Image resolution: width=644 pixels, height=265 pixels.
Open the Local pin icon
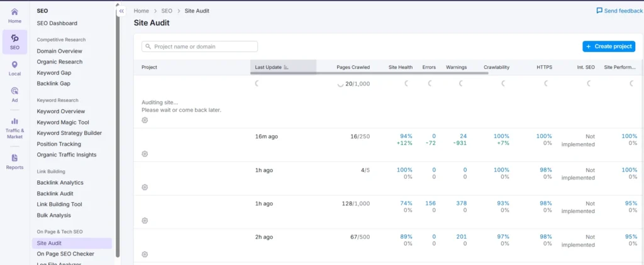click(15, 65)
